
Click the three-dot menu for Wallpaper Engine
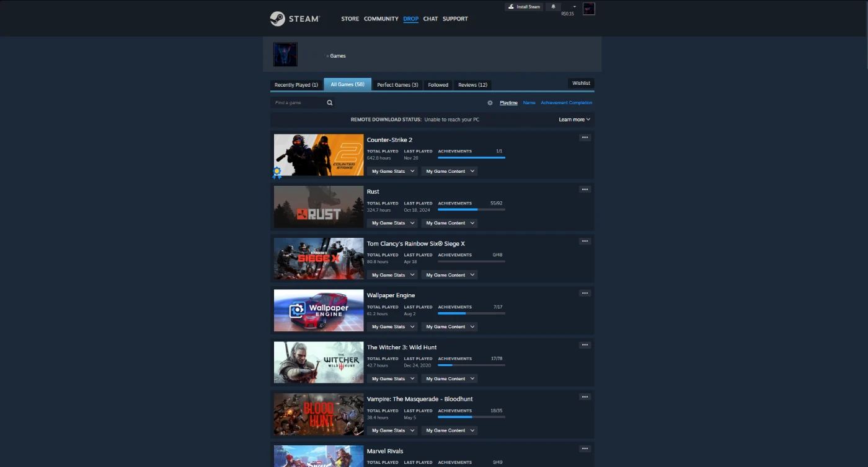(585, 293)
